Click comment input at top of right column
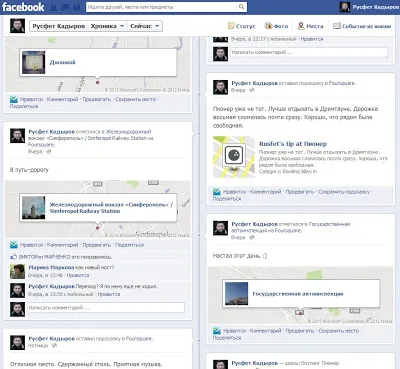 point(309,52)
